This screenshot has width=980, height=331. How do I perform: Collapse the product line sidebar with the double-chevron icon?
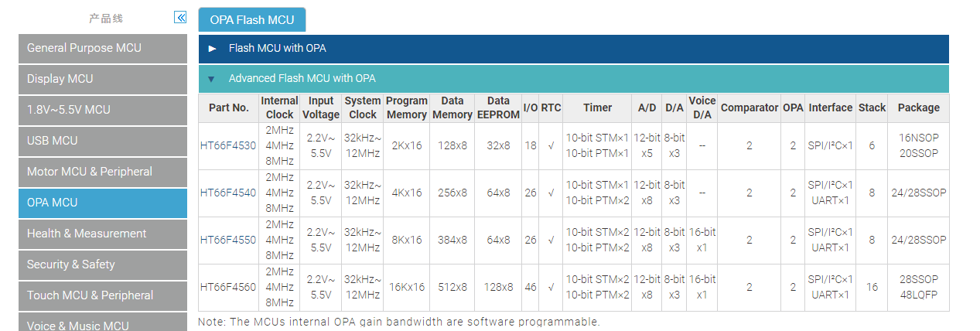180,17
